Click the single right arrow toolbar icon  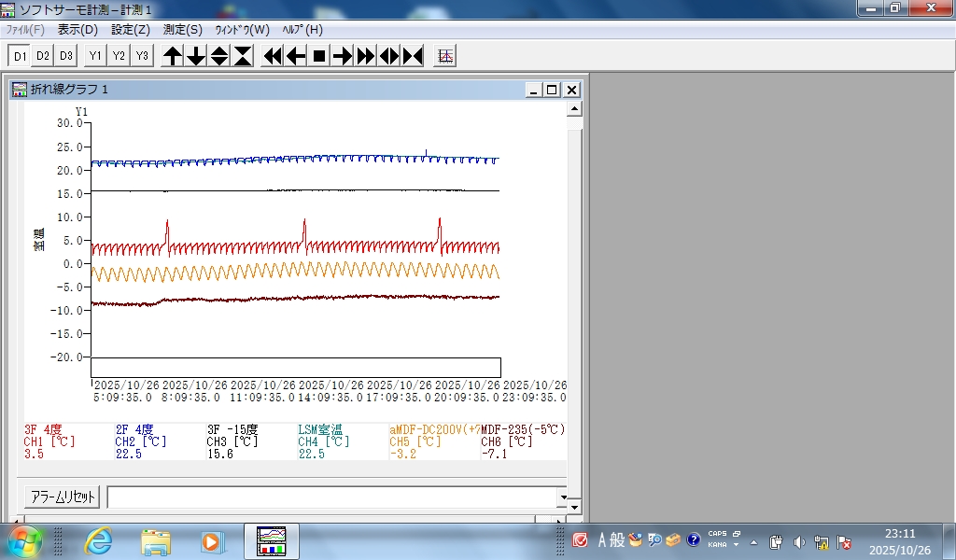pyautogui.click(x=343, y=56)
